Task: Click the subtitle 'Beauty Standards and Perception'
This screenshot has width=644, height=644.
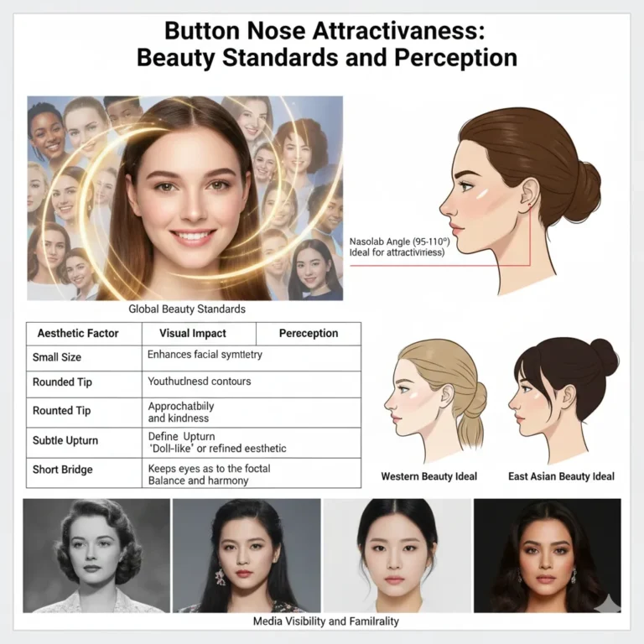Action: 327,58
